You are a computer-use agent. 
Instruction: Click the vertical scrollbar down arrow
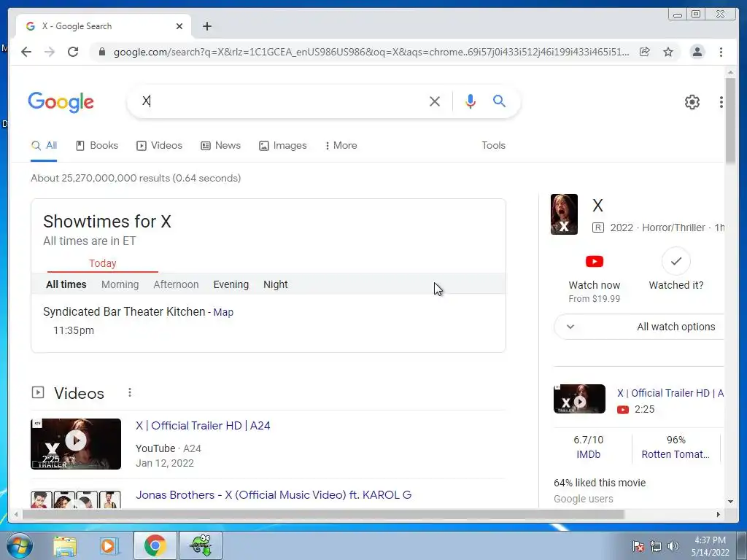[x=730, y=502]
